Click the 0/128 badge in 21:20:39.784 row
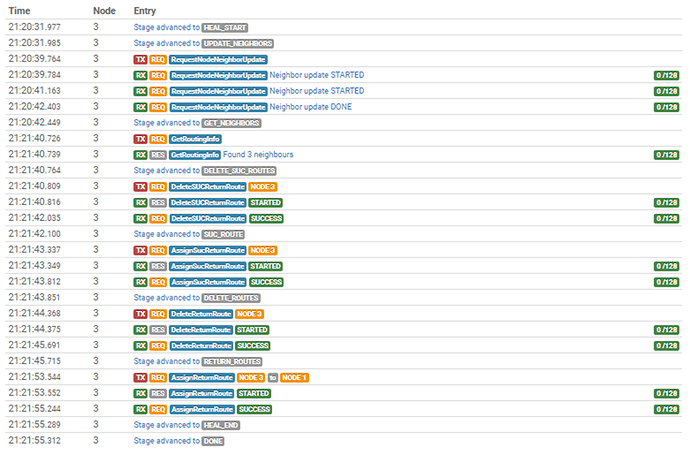 [x=666, y=75]
